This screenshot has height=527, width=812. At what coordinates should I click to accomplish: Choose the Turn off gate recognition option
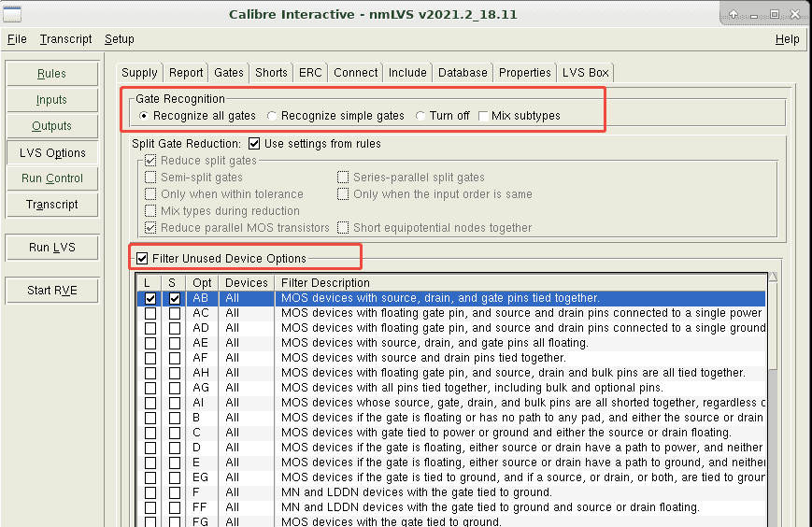420,116
